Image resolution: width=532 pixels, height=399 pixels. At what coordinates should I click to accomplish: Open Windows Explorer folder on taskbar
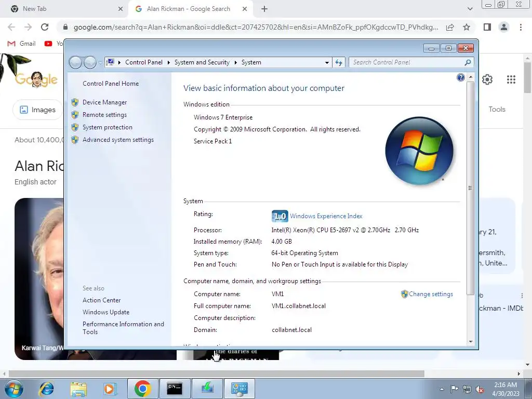[78, 389]
